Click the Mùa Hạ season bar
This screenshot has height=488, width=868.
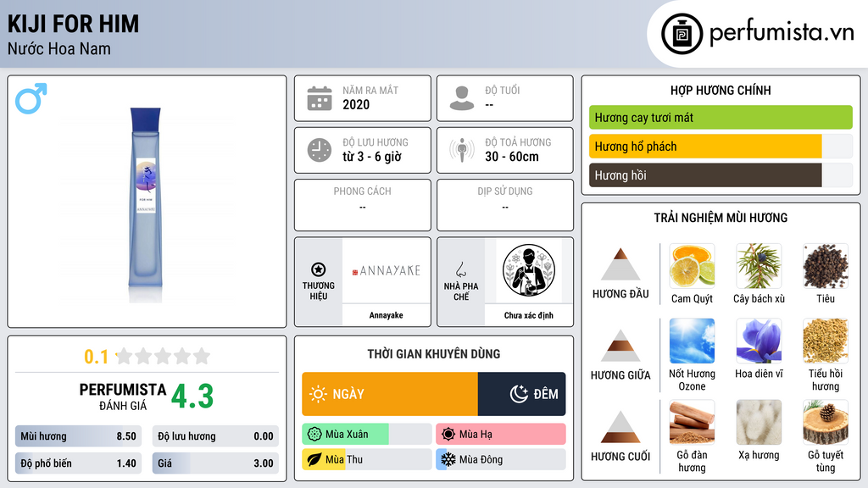click(x=501, y=435)
